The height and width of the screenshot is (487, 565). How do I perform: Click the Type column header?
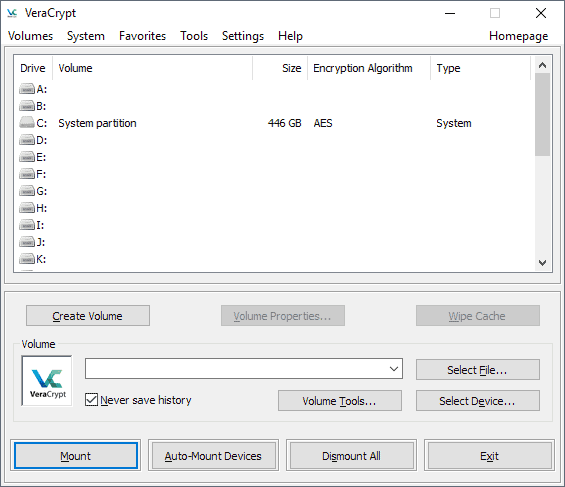[x=481, y=68]
